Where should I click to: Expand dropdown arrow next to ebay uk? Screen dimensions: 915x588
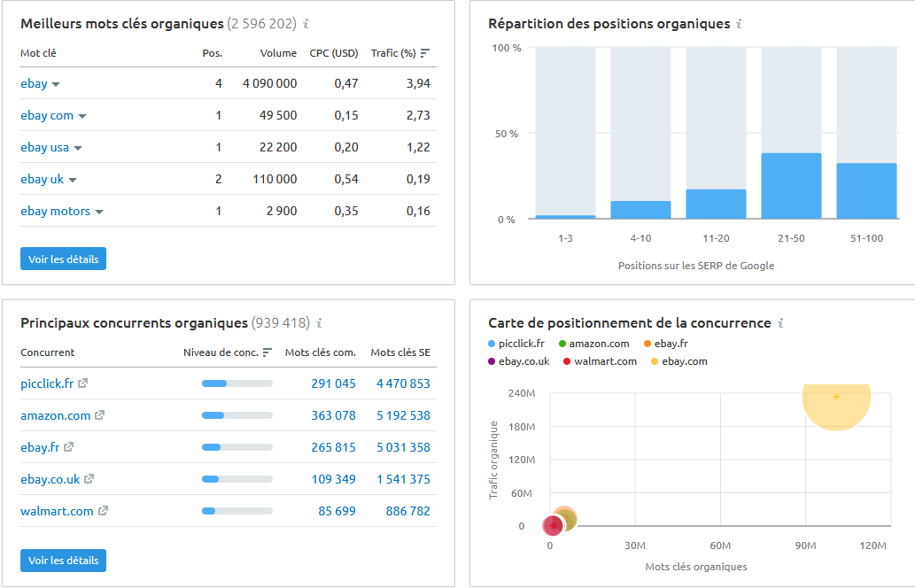[73, 181]
